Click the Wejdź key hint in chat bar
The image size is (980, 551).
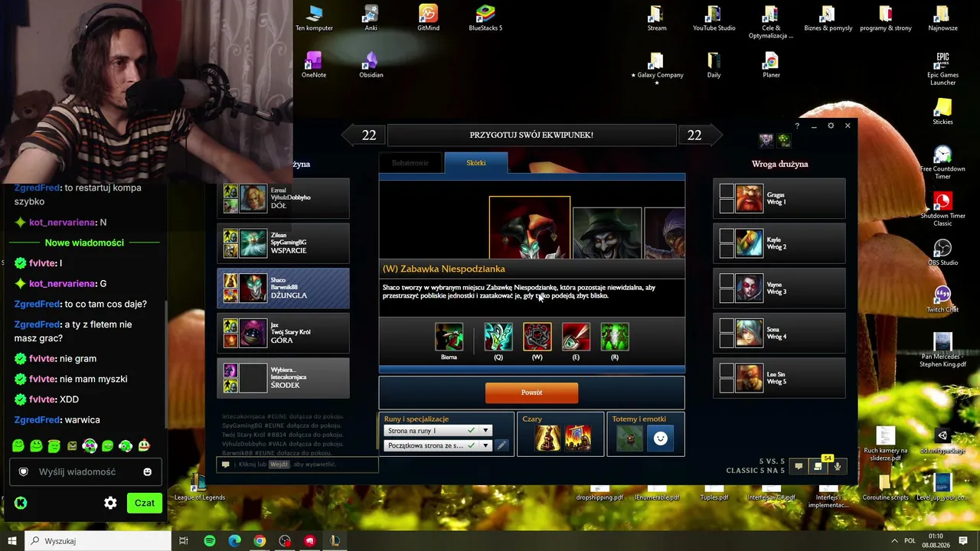point(279,465)
